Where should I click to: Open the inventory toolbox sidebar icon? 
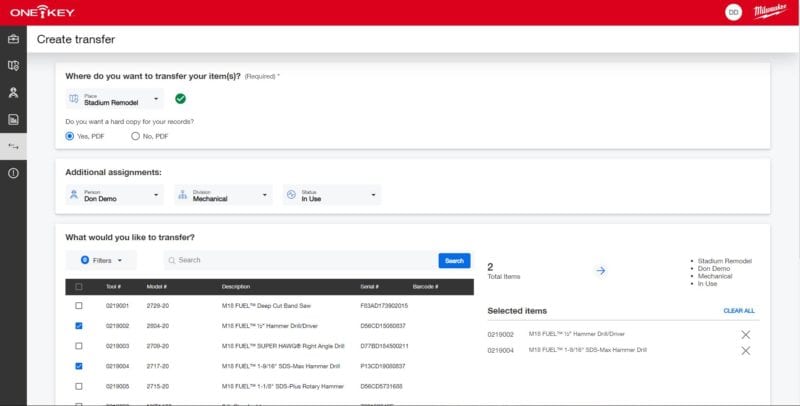point(13,39)
